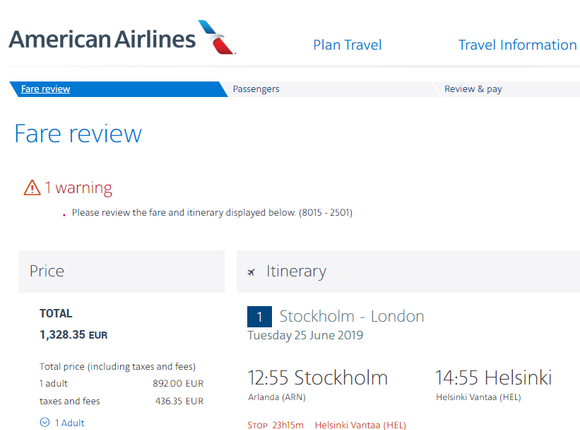Click the airplane icon beside Itinerary
580x430 pixels.
251,272
